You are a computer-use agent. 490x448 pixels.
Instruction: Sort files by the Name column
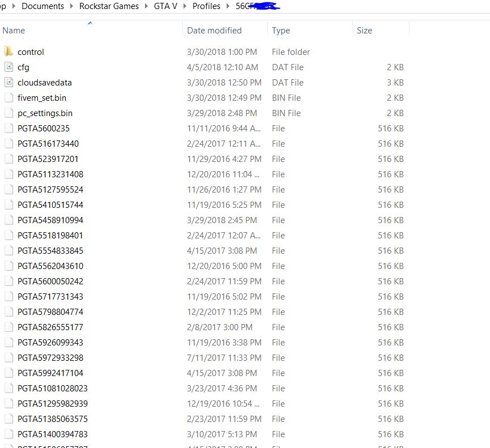14,31
